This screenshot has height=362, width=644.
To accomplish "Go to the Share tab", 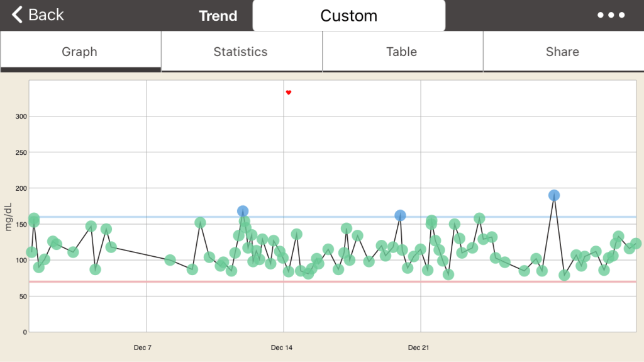I will point(562,52).
